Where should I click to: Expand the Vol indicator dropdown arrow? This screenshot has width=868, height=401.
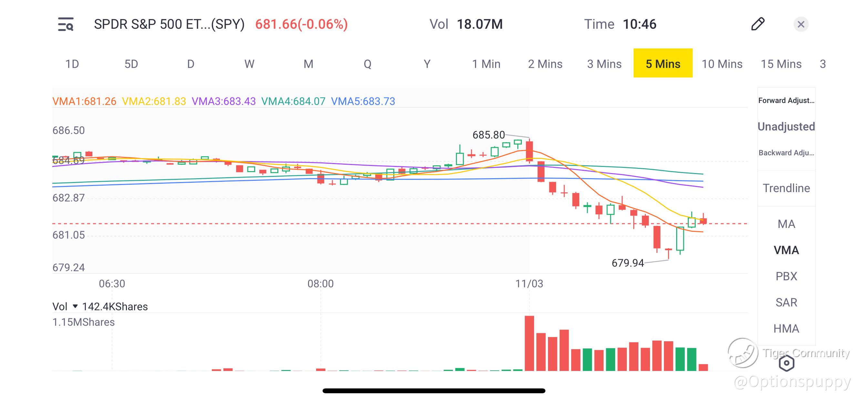tap(75, 306)
